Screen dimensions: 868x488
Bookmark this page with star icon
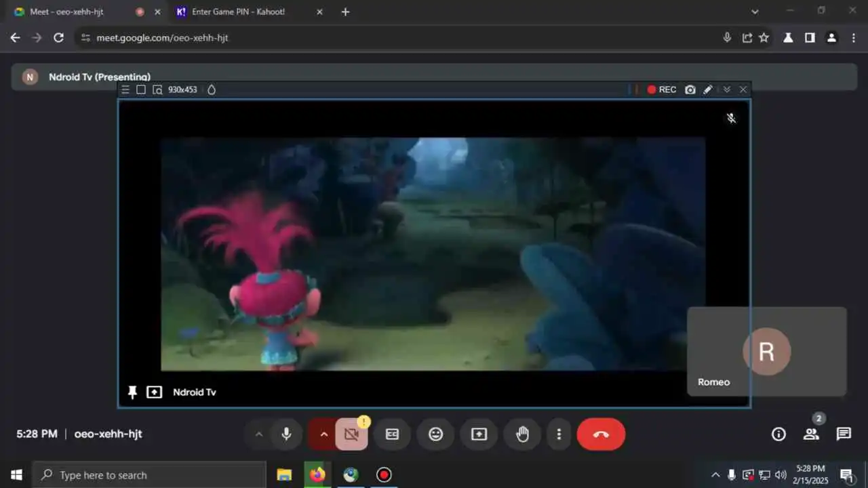point(764,38)
